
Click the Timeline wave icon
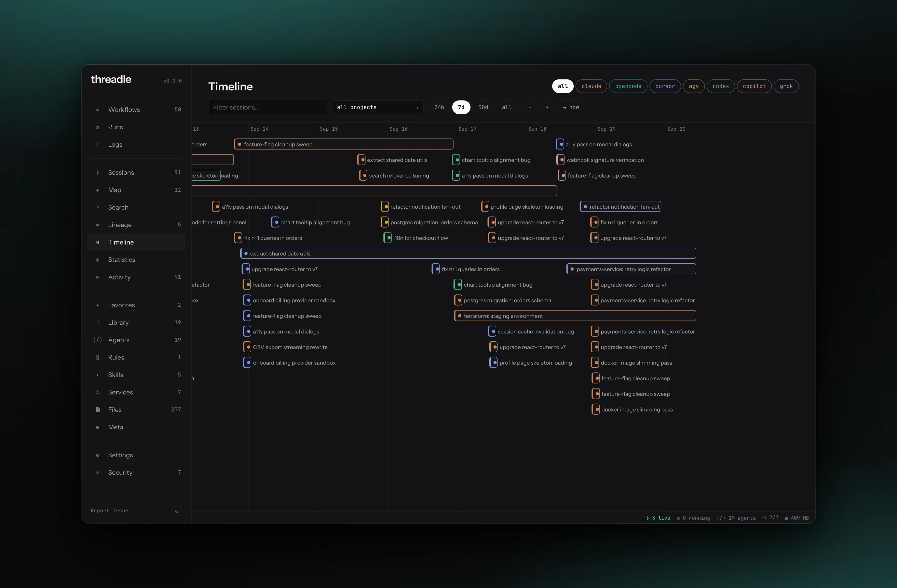pyautogui.click(x=98, y=242)
